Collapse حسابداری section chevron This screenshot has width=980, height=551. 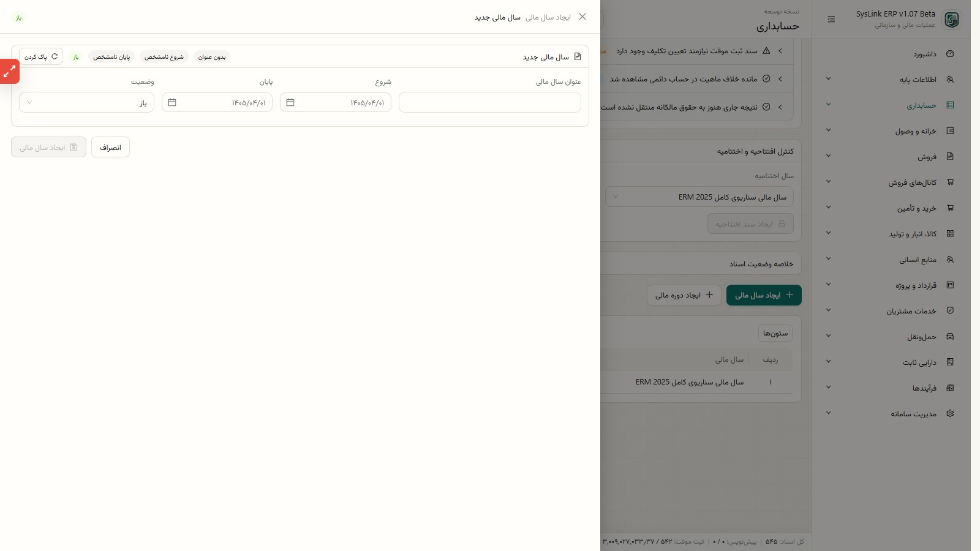pos(828,105)
